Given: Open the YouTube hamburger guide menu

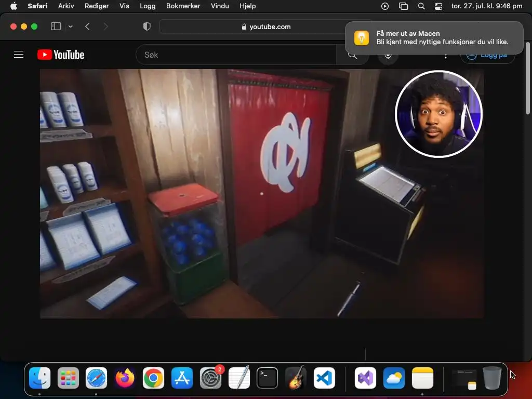Looking at the screenshot, I should click(x=19, y=55).
